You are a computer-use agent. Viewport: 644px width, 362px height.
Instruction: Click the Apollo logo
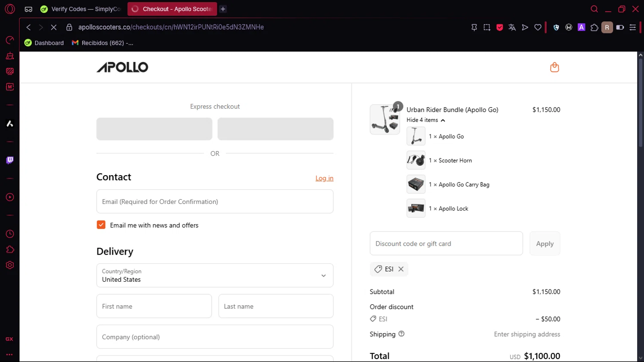pos(122,67)
